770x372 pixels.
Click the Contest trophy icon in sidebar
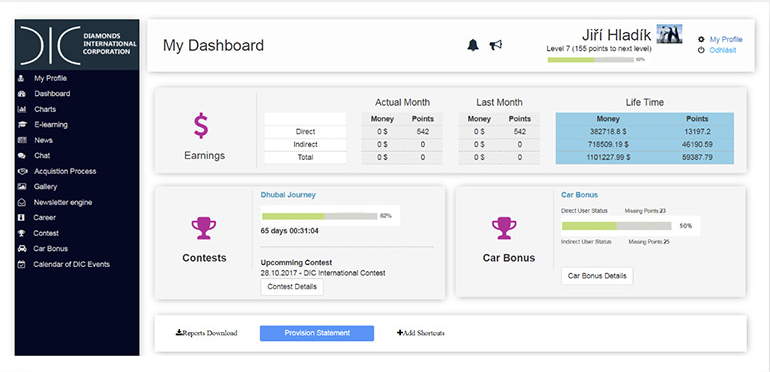(21, 233)
